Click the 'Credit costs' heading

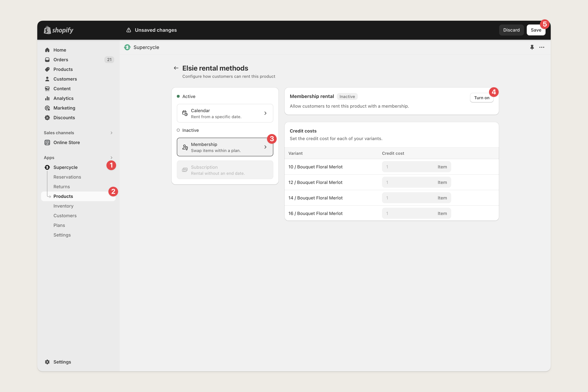pyautogui.click(x=303, y=131)
